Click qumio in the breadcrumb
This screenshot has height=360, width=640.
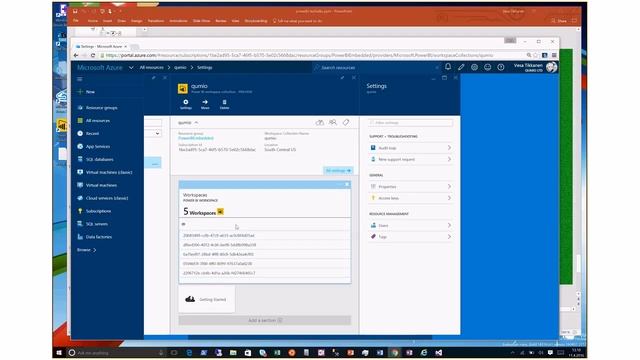coord(180,67)
